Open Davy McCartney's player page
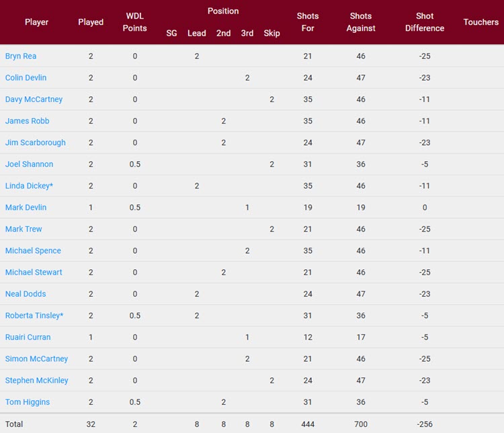The height and width of the screenshot is (433, 504). pyautogui.click(x=34, y=99)
